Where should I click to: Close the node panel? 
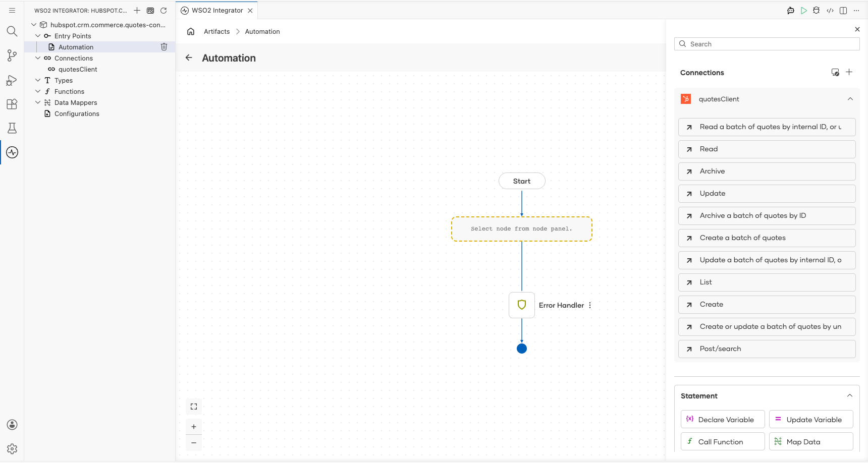click(x=857, y=29)
